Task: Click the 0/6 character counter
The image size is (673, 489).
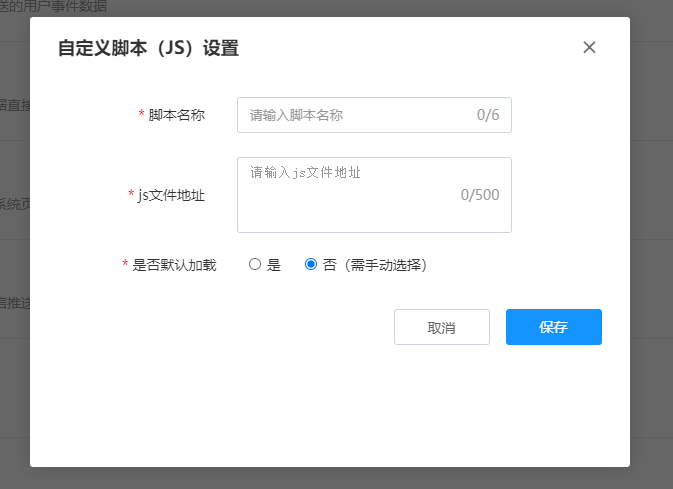Action: tap(488, 115)
